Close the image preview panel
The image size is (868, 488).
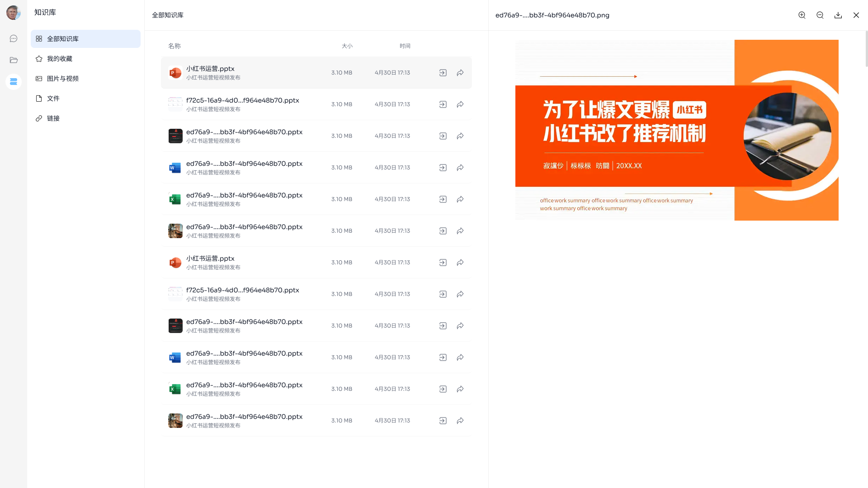[856, 15]
